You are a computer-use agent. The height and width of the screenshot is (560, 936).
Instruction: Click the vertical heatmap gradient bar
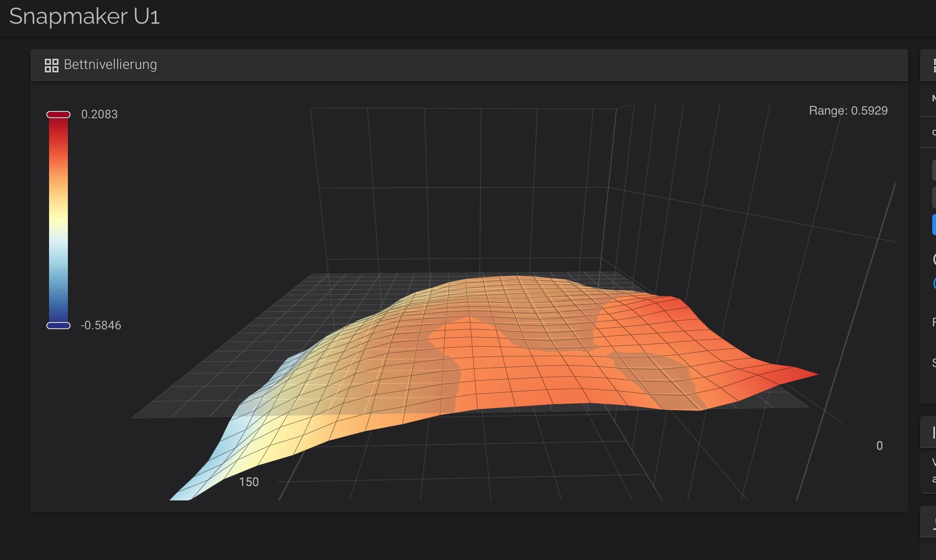pos(58,220)
